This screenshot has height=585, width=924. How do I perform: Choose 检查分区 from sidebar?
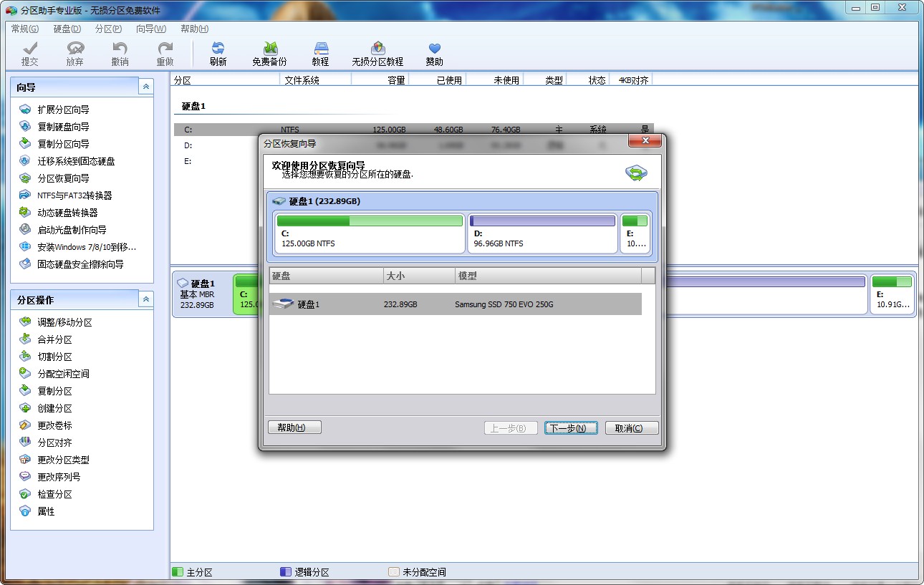pos(54,494)
